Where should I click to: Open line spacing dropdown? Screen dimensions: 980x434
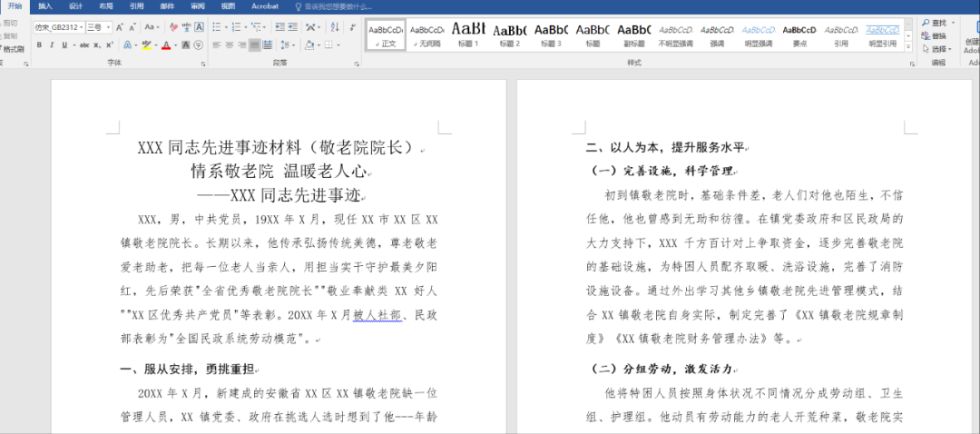click(289, 45)
